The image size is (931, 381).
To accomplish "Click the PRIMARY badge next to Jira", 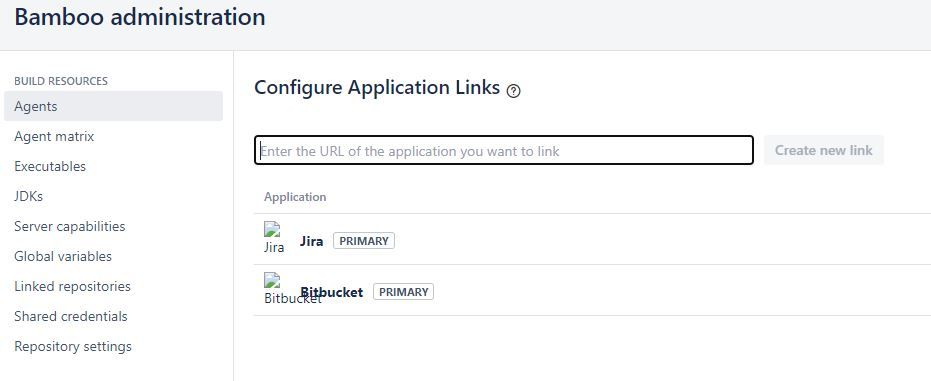I will tap(364, 241).
